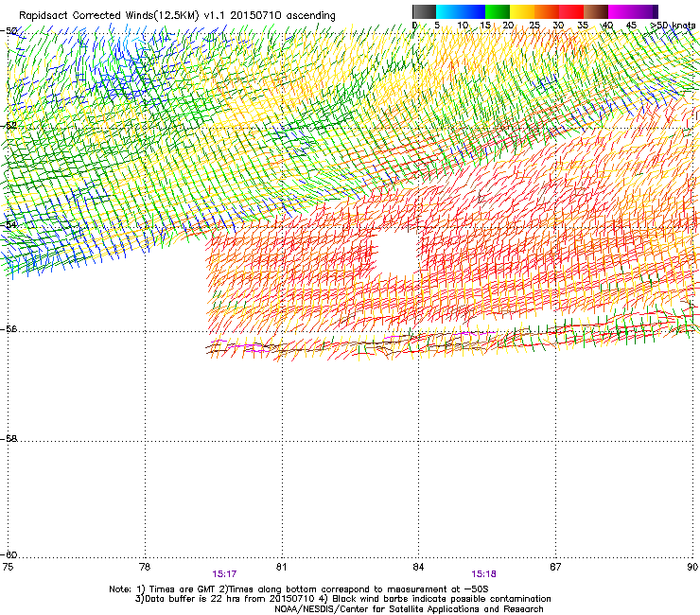This screenshot has width=700, height=615.
Task: Click the gray 0-5 knots color segment
Action: (424, 11)
